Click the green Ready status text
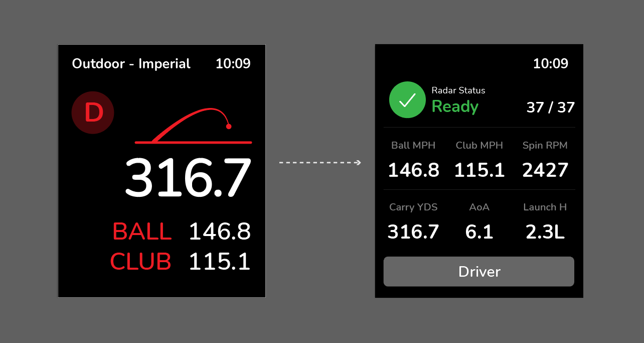 click(455, 106)
